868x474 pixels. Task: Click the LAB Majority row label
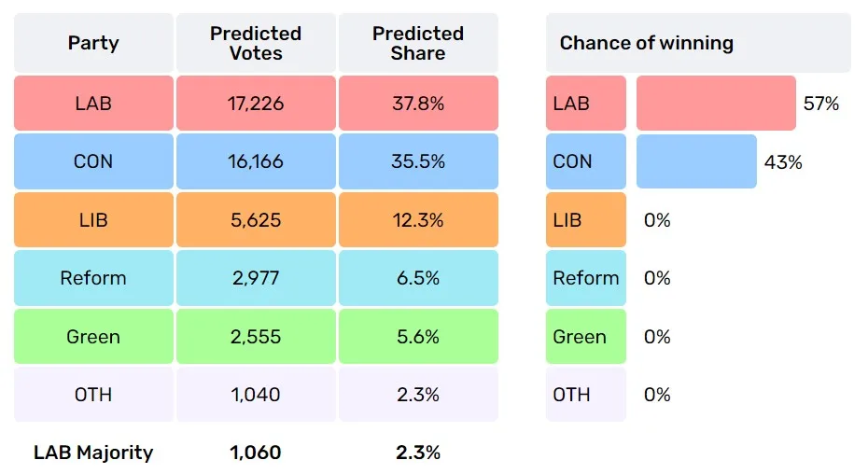93,453
